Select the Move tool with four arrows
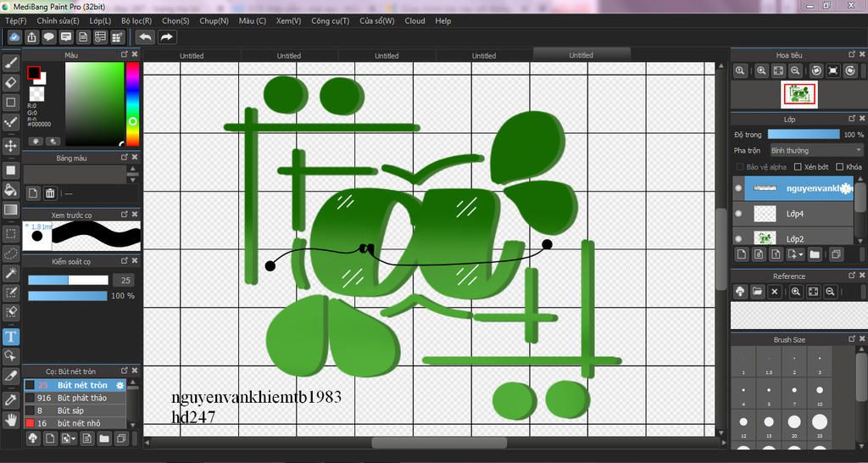 [x=11, y=146]
